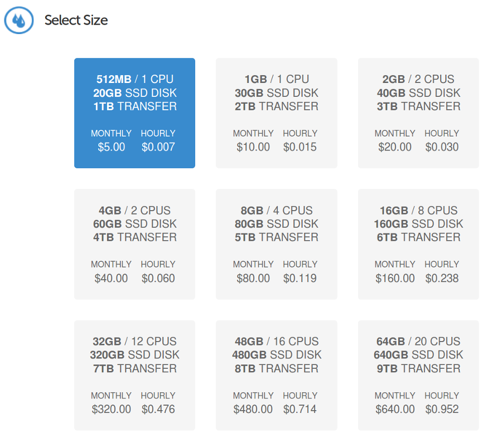This screenshot has height=448, width=502.
Task: Click the $0.119 hourly price
Action: [x=300, y=278]
